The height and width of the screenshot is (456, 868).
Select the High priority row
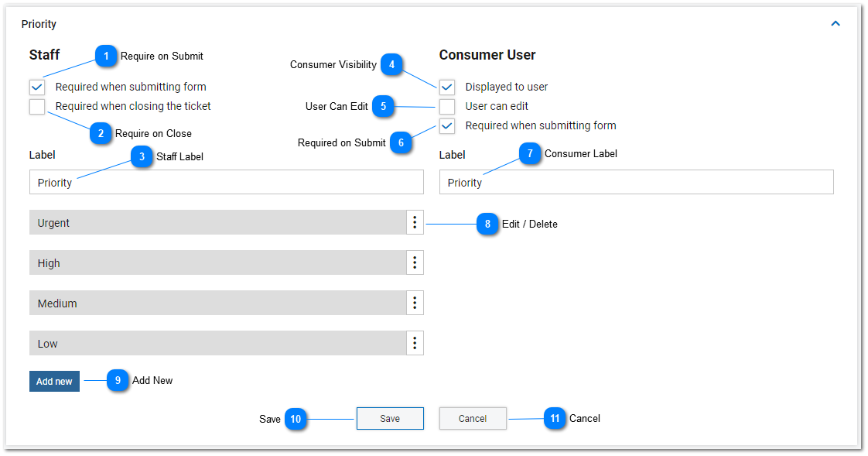217,262
